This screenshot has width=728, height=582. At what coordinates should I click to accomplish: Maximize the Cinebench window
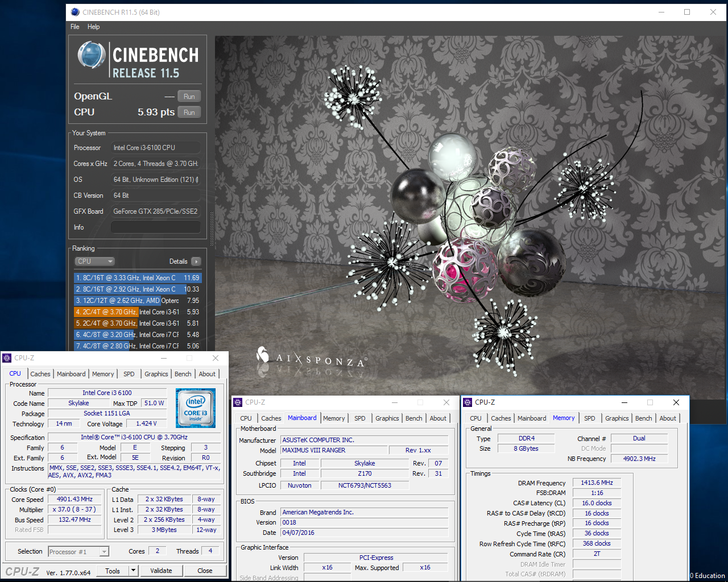click(x=687, y=12)
